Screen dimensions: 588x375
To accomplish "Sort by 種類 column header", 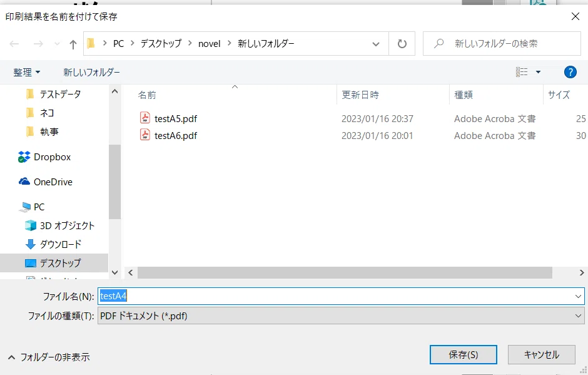I will (x=464, y=95).
